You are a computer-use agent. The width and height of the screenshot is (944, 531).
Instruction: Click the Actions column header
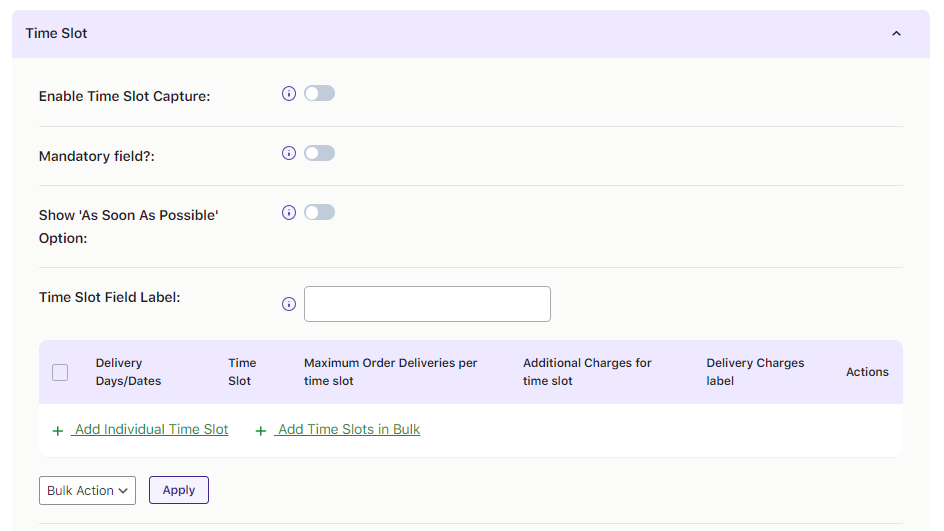[x=867, y=372]
